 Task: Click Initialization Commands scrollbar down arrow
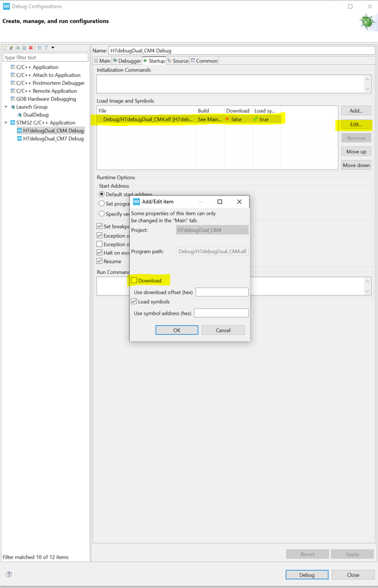click(x=367, y=89)
